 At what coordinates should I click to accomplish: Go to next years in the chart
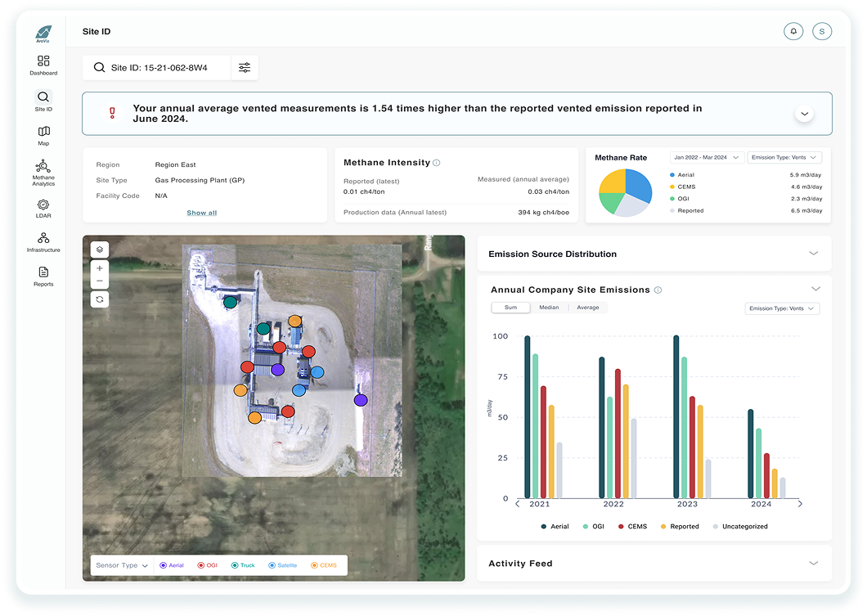pyautogui.click(x=800, y=504)
